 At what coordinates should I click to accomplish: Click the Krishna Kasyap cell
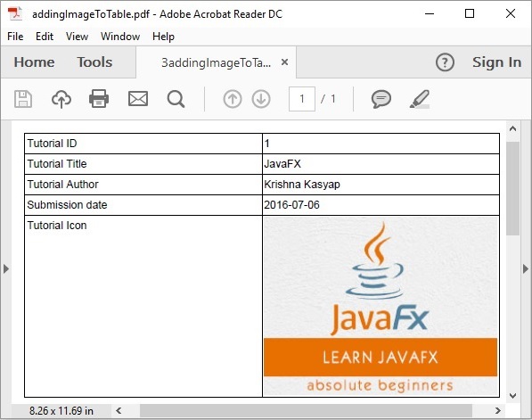tap(381, 185)
